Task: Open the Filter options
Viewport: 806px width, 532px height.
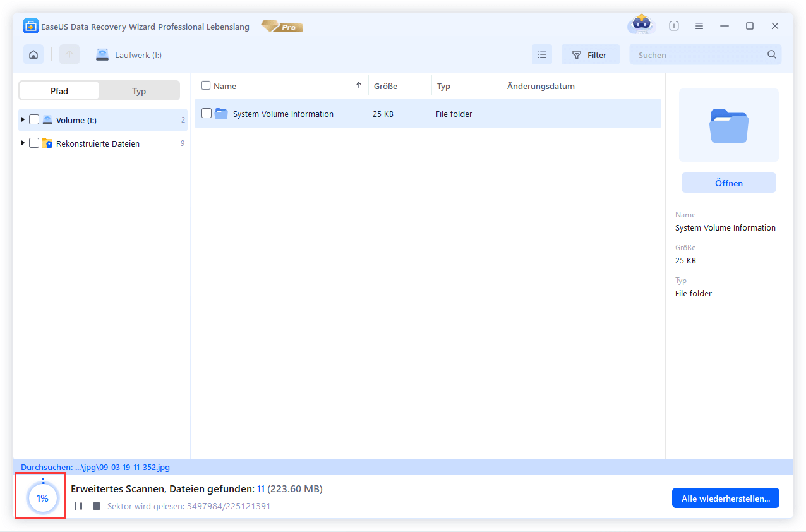Action: coord(591,55)
